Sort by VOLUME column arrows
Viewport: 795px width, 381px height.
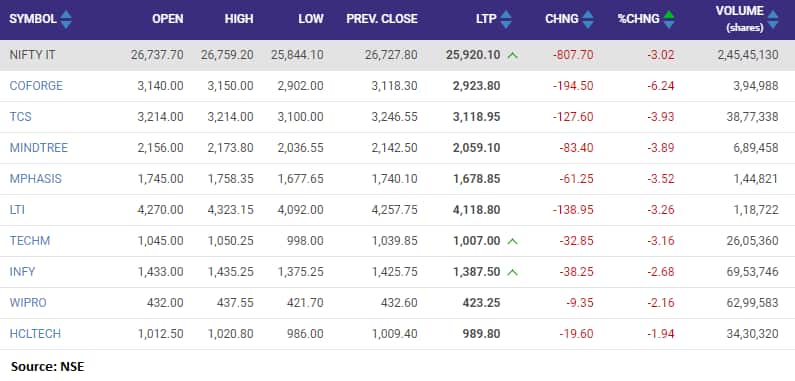[x=773, y=19]
